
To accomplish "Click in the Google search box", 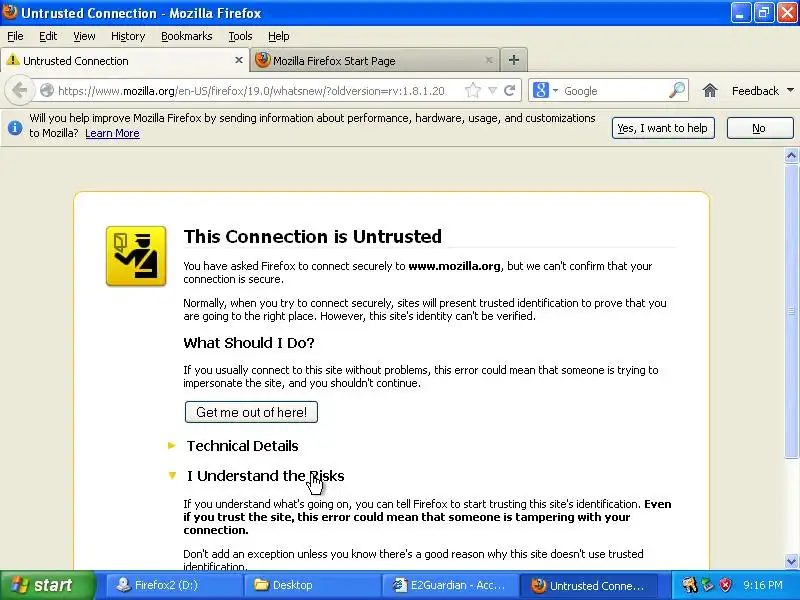I will [614, 91].
